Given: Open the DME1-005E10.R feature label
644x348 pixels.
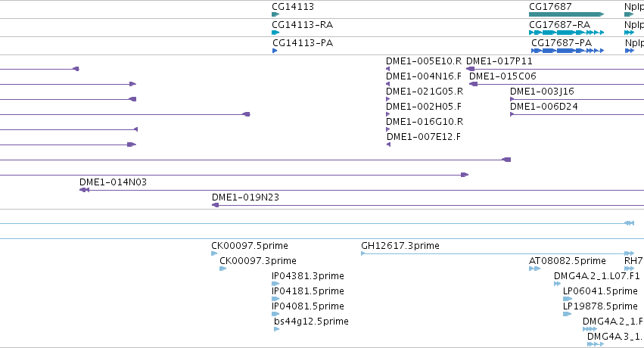Looking at the screenshot, I should [424, 61].
